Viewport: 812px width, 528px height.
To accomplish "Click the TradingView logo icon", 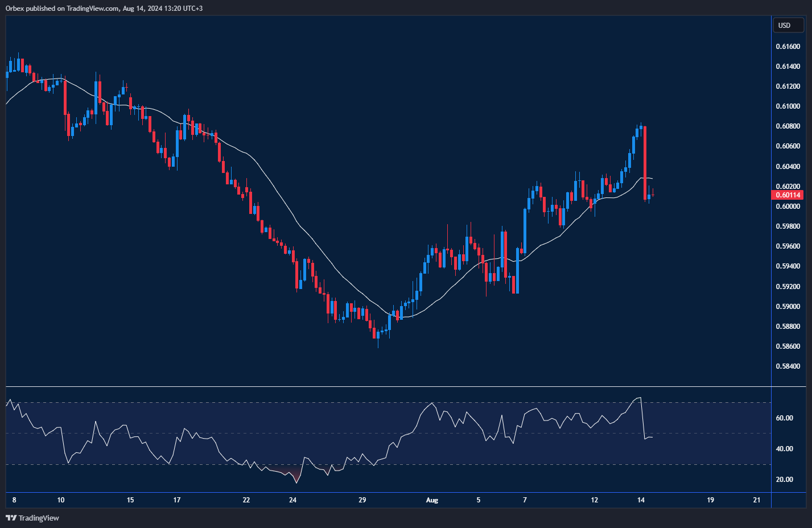I will 11,518.
